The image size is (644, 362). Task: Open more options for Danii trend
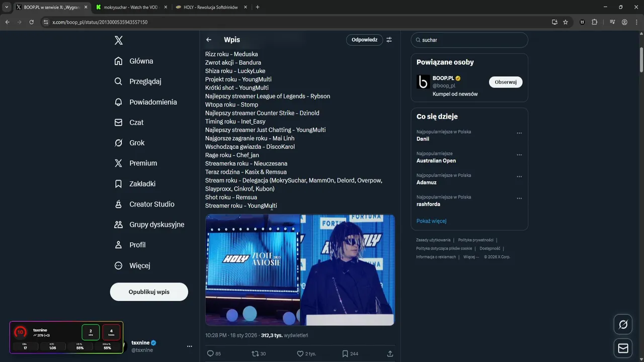519,133
